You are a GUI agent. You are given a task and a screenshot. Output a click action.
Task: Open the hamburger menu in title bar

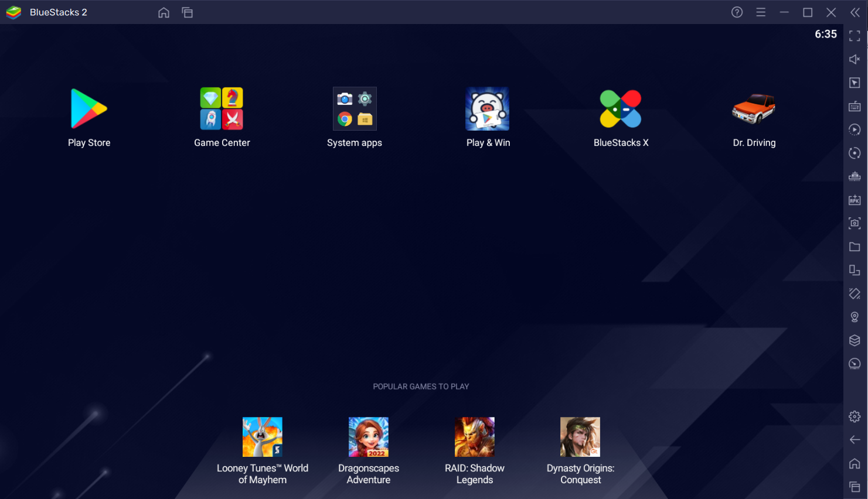click(x=761, y=12)
